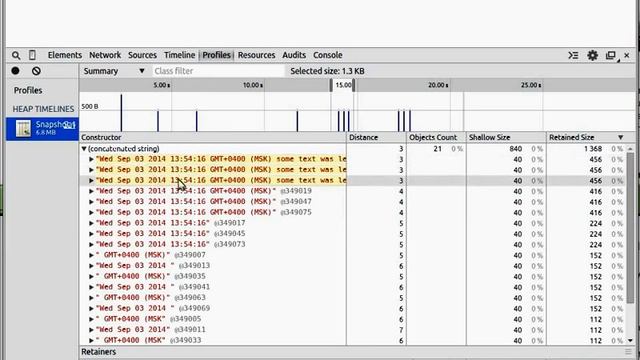Select the Snapshot heap timeline thumbnail

tap(23, 129)
